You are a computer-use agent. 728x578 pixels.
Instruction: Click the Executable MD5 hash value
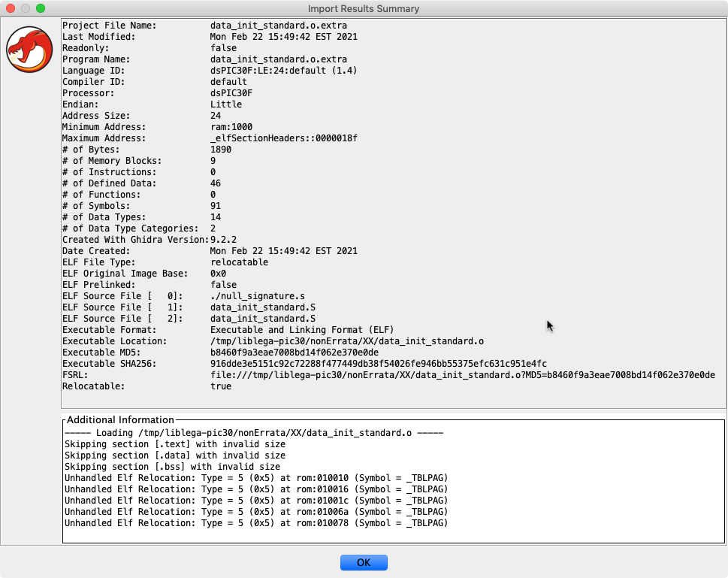pos(295,353)
